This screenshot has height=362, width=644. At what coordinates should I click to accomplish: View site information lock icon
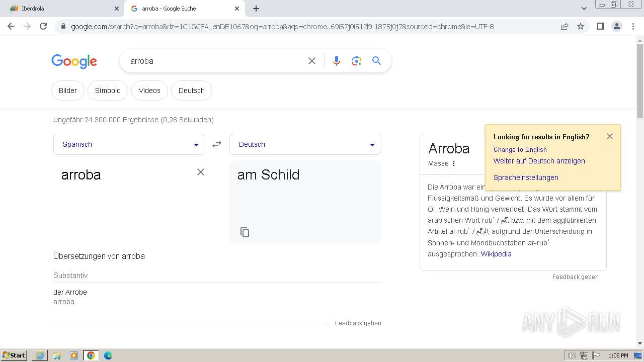tap(63, 26)
